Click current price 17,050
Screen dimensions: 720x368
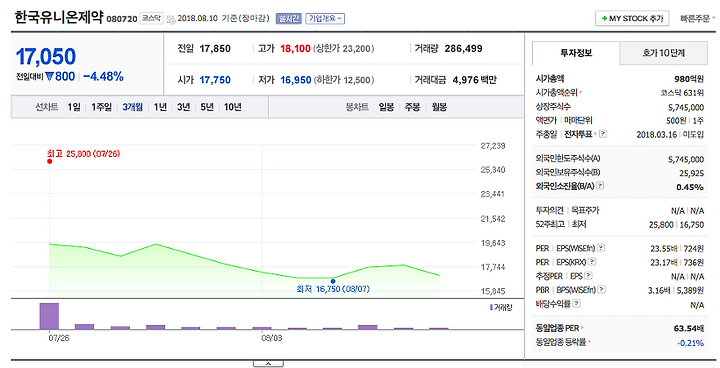click(x=46, y=57)
